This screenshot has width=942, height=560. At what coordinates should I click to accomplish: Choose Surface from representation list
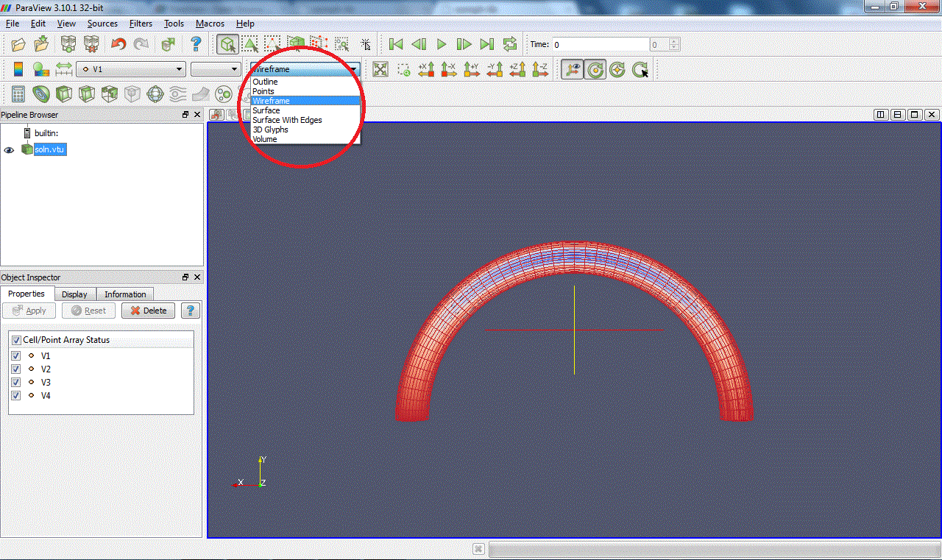pos(305,110)
